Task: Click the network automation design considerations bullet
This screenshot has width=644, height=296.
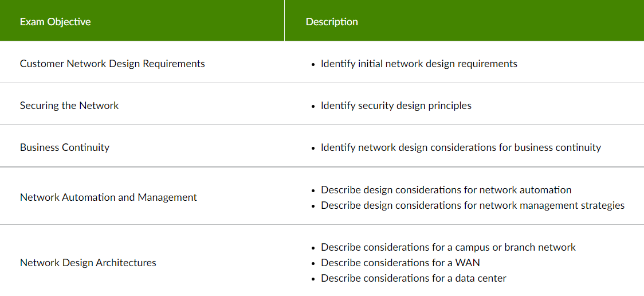Action: coord(446,190)
